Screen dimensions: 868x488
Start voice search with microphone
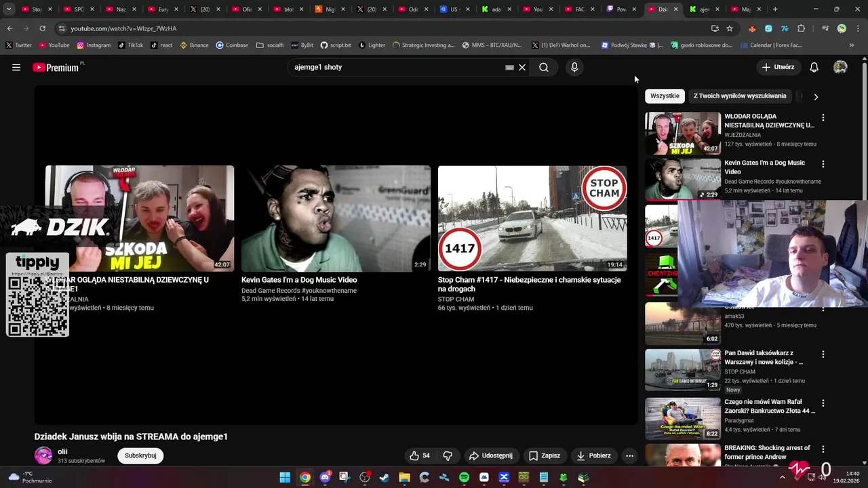(x=574, y=67)
